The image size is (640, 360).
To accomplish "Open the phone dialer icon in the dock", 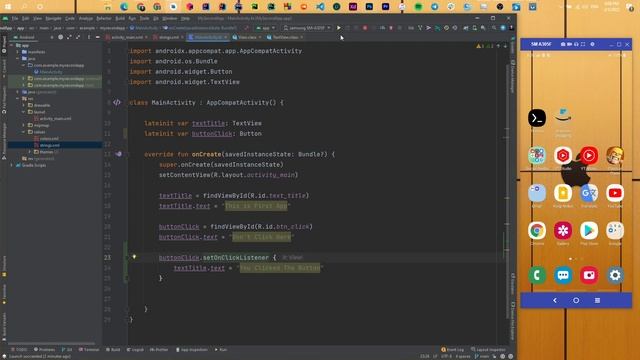I will (x=537, y=276).
